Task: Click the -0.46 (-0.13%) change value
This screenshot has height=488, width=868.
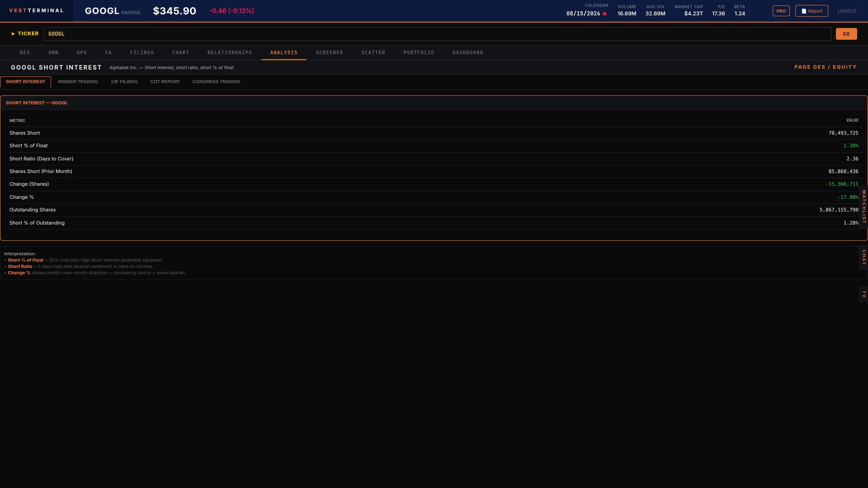Action: click(231, 11)
